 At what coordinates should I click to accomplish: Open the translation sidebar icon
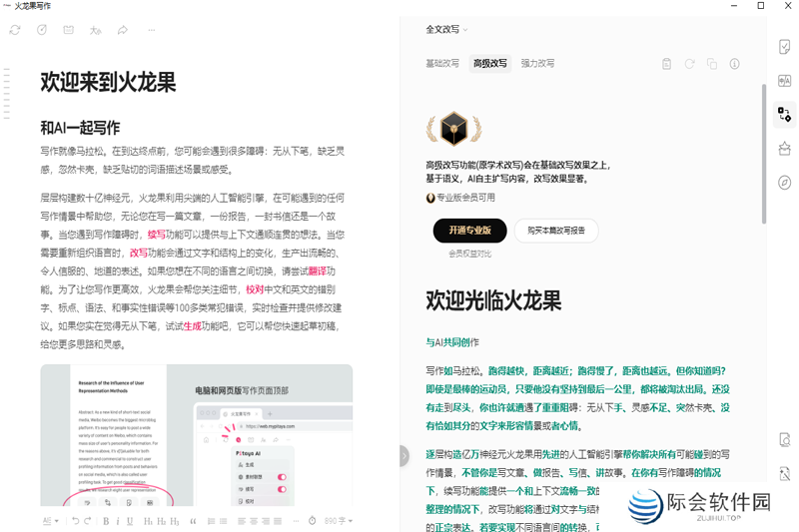(784, 81)
